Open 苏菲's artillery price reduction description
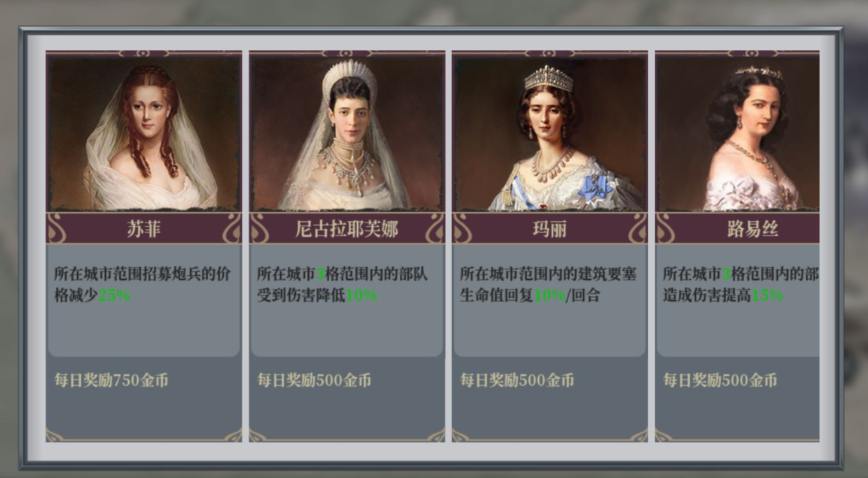The width and height of the screenshot is (868, 478). click(x=142, y=284)
